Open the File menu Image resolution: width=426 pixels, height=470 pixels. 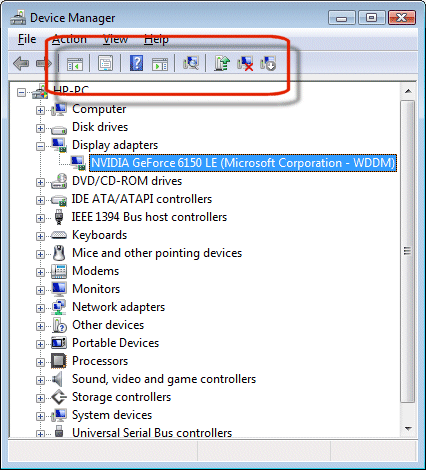pyautogui.click(x=27, y=39)
